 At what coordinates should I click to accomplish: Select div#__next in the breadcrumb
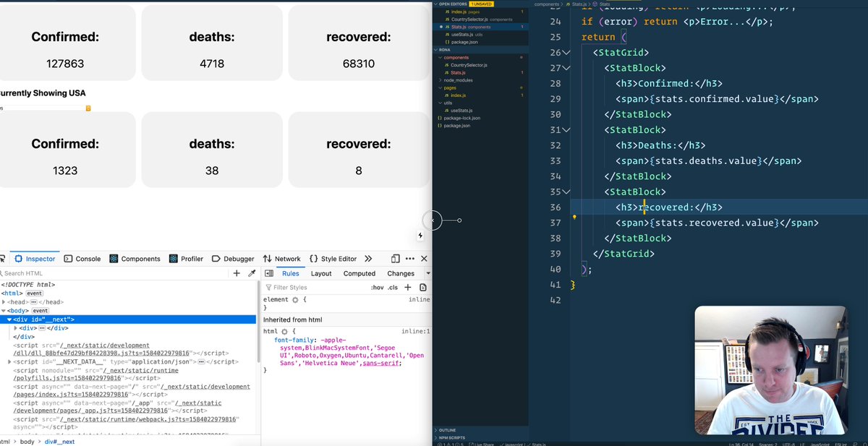click(59, 442)
